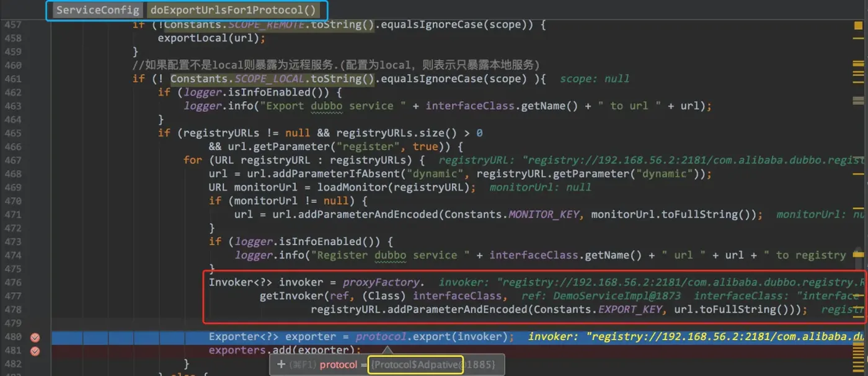Click the doExportUrlsFor1Protocol() breadcrumb

pos(232,11)
